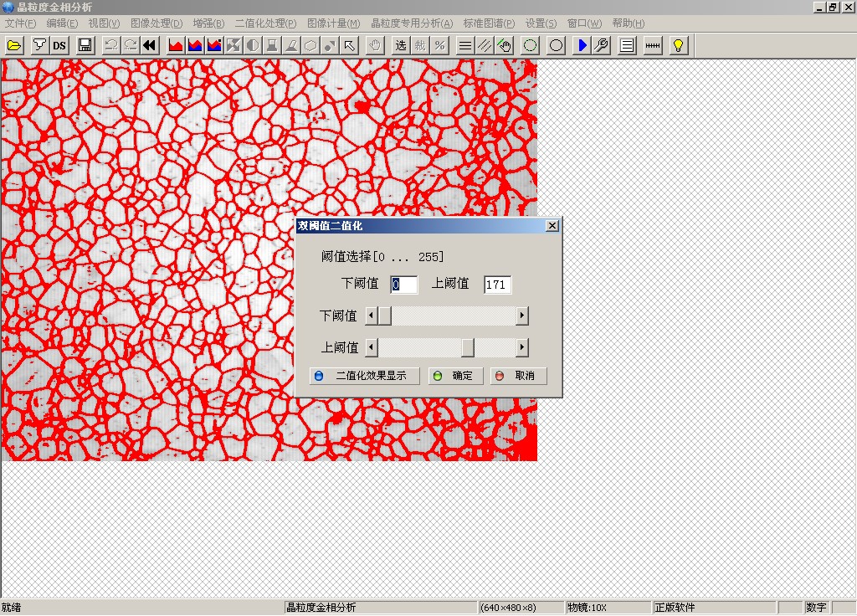Select the 选 (select) toolbar tool
The height and width of the screenshot is (616, 857).
pyautogui.click(x=401, y=45)
